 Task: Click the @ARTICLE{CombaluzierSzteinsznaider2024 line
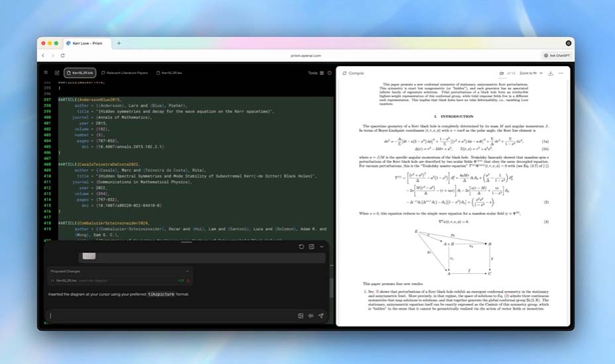[x=104, y=223]
